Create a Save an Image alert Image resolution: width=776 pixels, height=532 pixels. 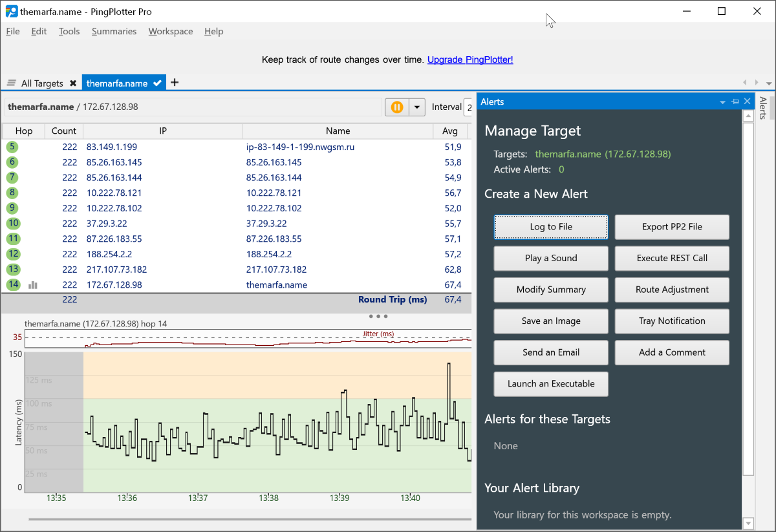(x=551, y=321)
